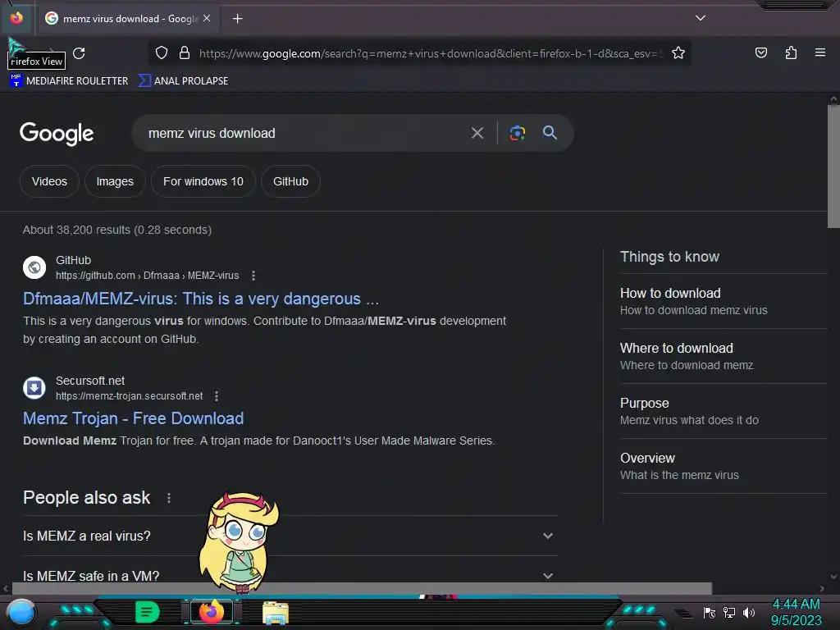Filter results by Images

pyautogui.click(x=115, y=181)
